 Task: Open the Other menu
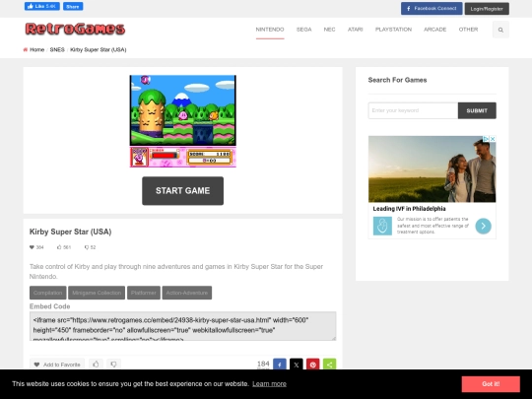468,30
